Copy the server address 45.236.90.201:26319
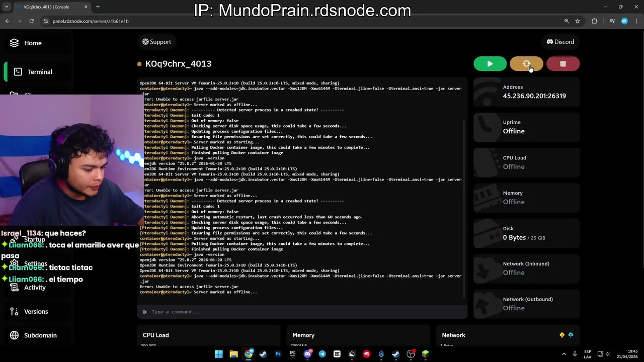The image size is (644, 362). (534, 96)
